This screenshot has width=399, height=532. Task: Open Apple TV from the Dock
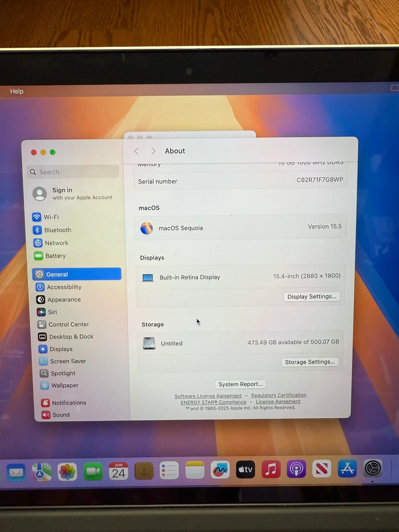246,470
